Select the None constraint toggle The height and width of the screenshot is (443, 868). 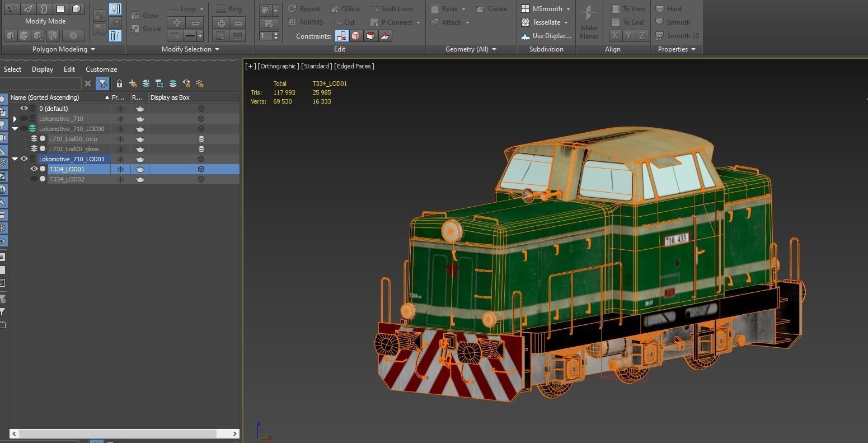click(341, 36)
